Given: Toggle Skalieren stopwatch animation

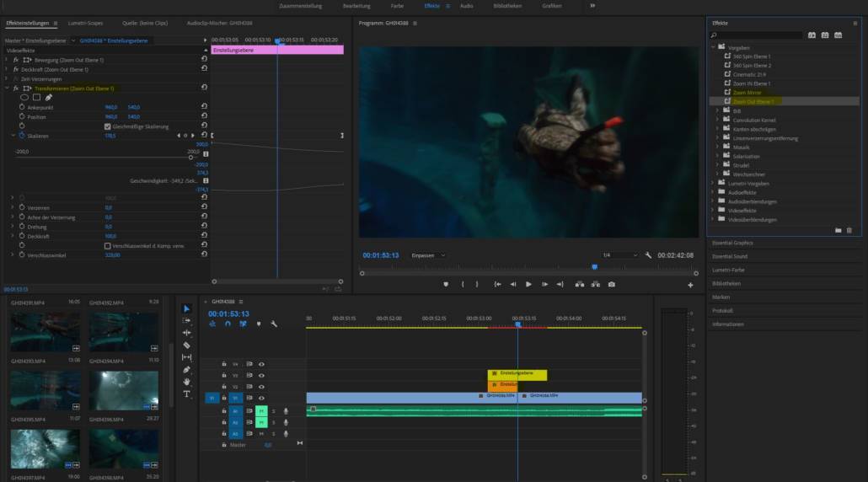Looking at the screenshot, I should [22, 136].
